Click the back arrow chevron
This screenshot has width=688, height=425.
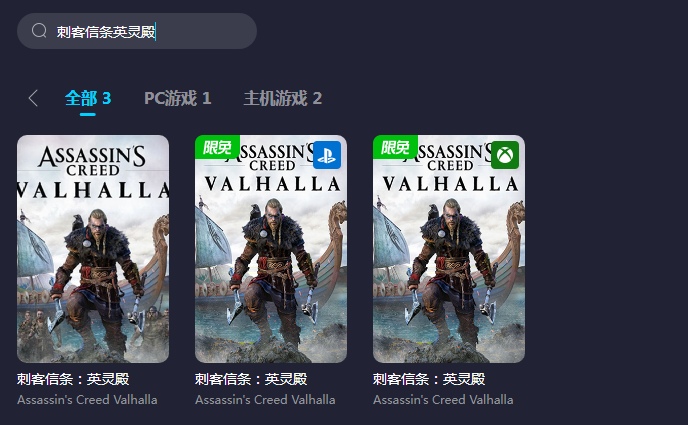point(33,98)
